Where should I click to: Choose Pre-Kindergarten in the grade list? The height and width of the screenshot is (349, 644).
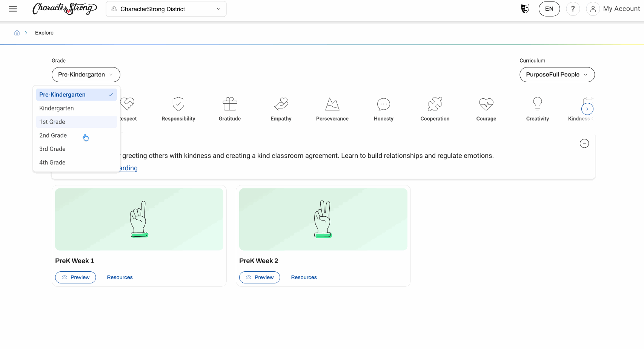(77, 95)
